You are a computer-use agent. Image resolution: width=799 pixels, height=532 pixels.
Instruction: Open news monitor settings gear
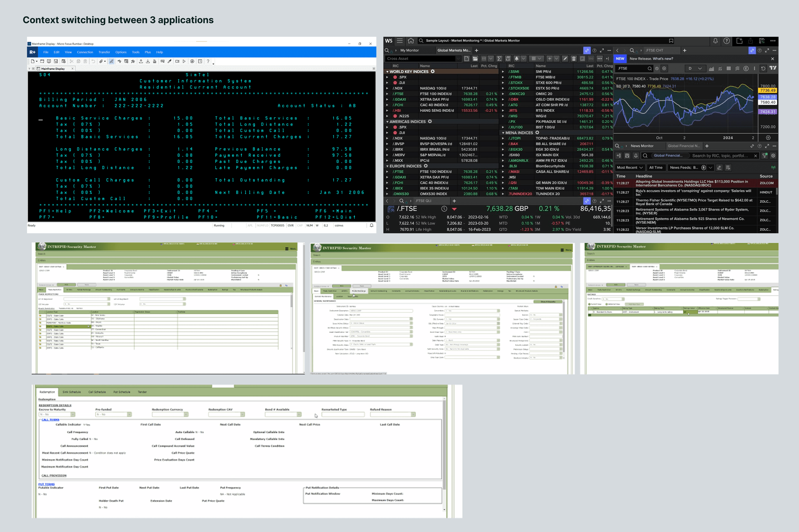pos(773,156)
